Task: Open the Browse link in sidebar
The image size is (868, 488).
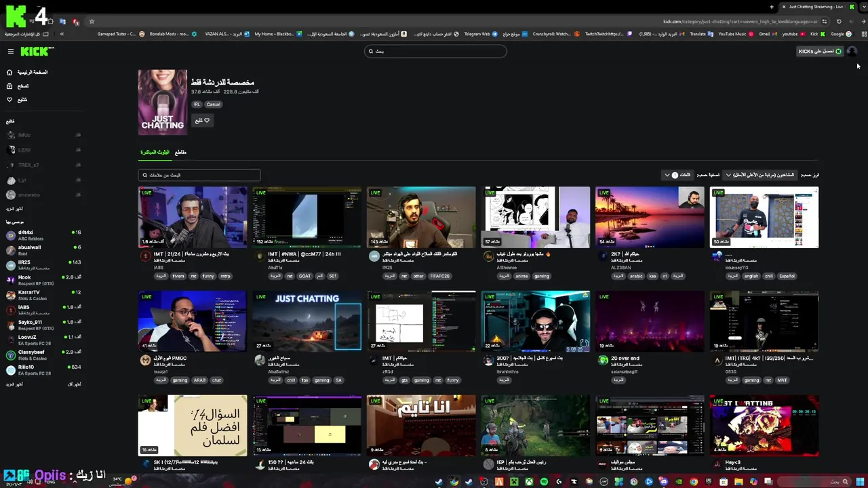Action: (18, 86)
